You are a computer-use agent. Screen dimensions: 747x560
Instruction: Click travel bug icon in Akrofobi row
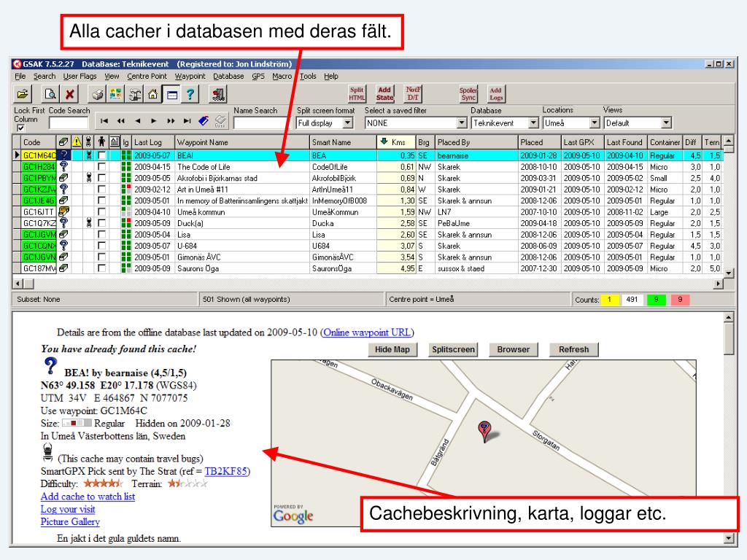[88, 178]
